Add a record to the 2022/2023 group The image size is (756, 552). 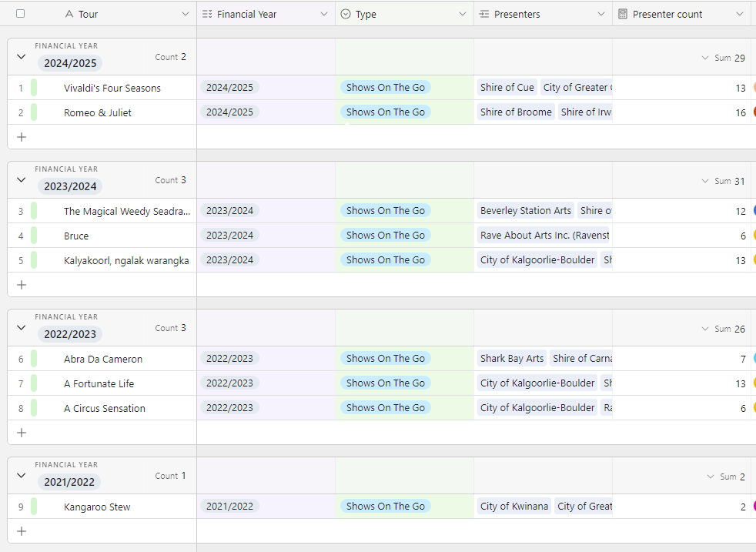pyautogui.click(x=22, y=433)
